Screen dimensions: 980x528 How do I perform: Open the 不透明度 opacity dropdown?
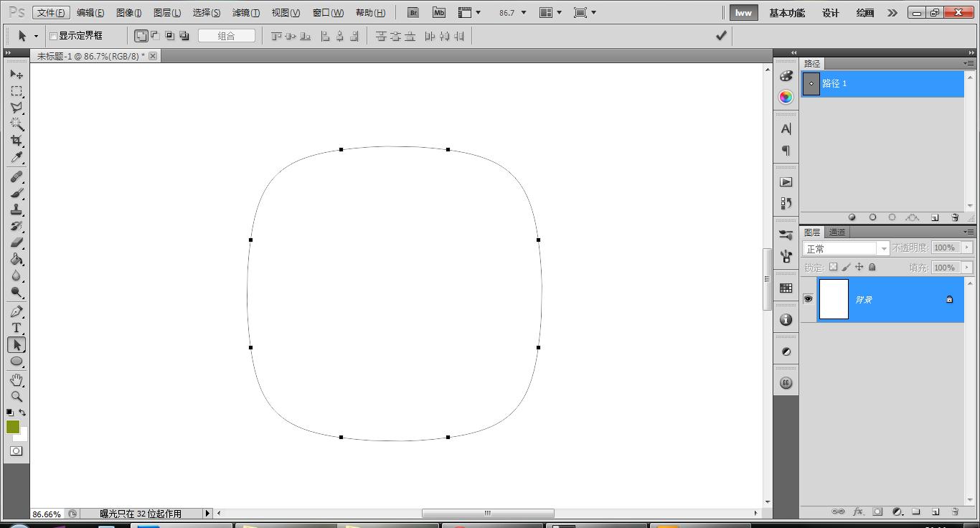[967, 247]
